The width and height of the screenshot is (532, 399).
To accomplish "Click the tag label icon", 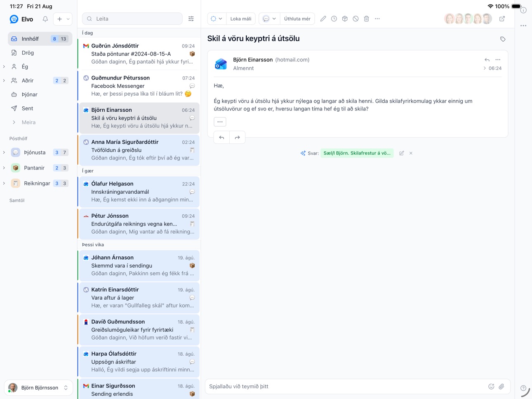I will pyautogui.click(x=503, y=39).
